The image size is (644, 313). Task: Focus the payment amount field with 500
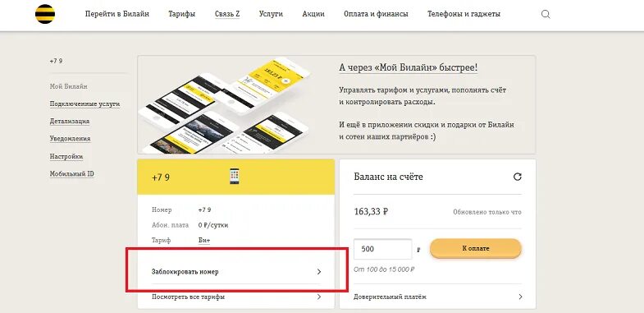tap(382, 249)
